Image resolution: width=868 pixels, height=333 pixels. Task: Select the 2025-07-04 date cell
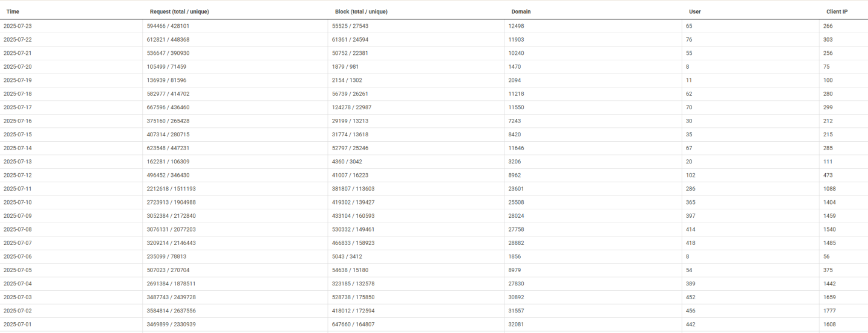pos(17,284)
